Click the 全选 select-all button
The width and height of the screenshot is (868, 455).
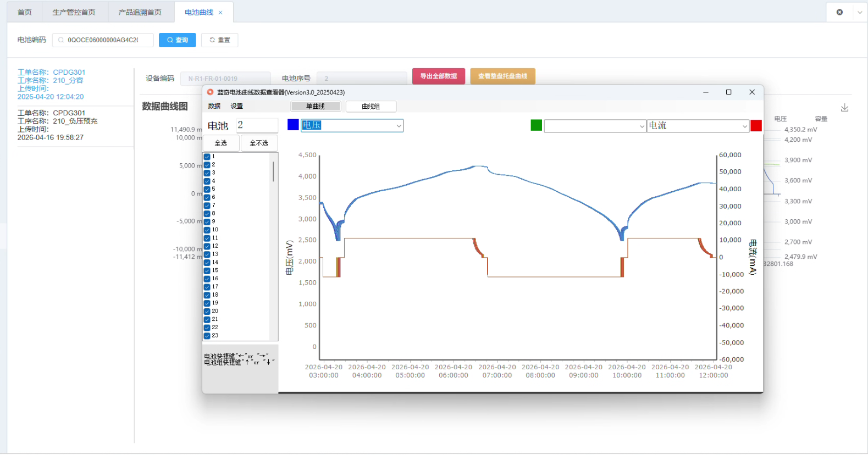point(221,143)
